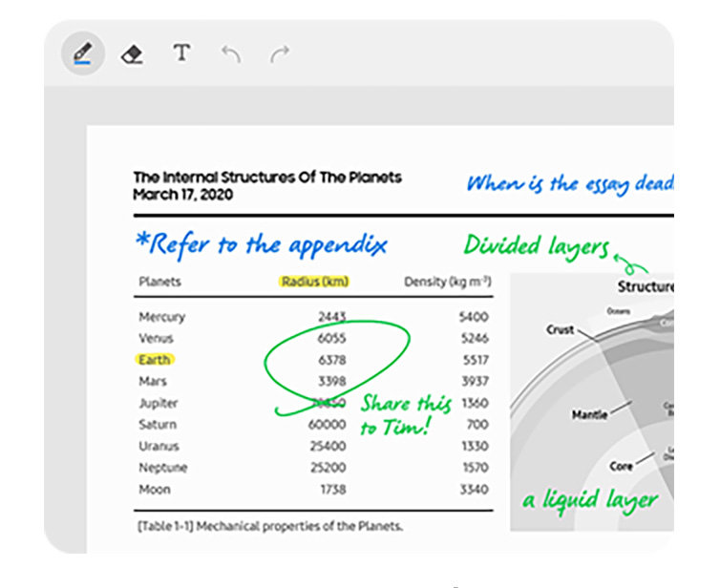720x588 pixels.
Task: Click the Core label in the diagram
Action: 621,467
